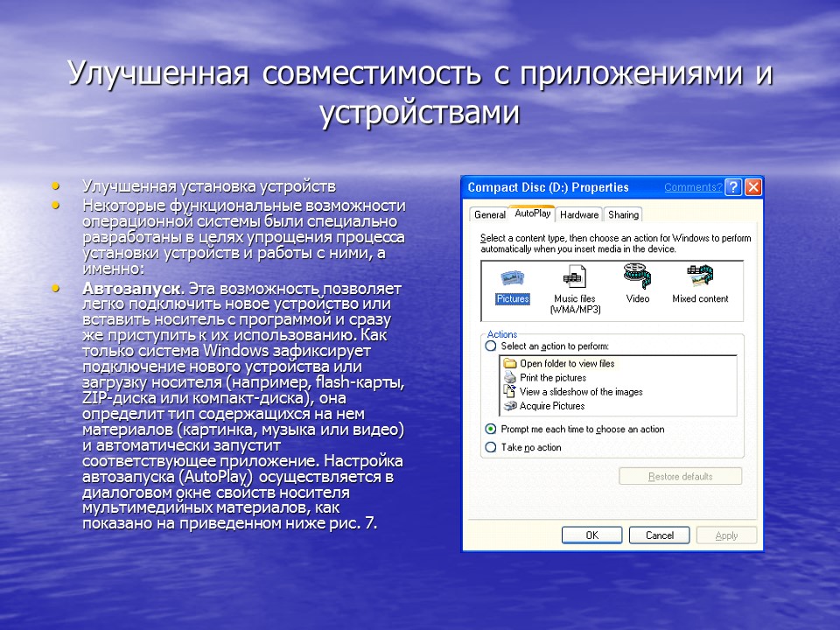Switch to the General tab
This screenshot has height=630, width=840.
(490, 213)
